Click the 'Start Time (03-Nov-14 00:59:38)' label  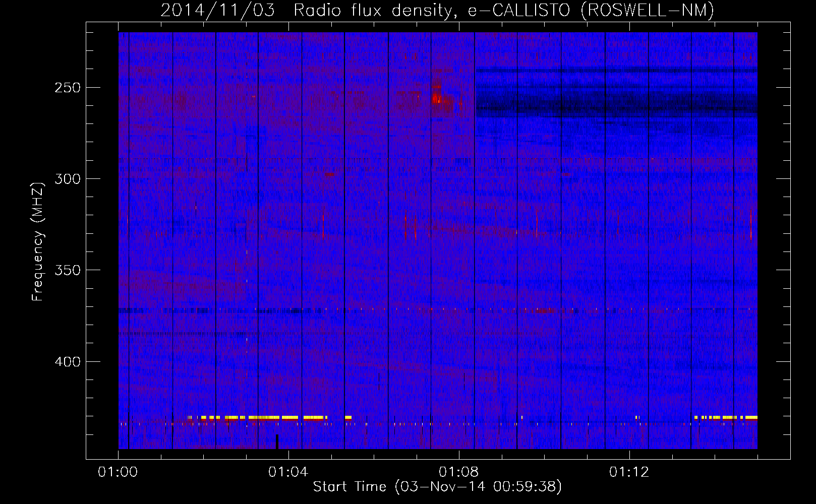coord(437,487)
